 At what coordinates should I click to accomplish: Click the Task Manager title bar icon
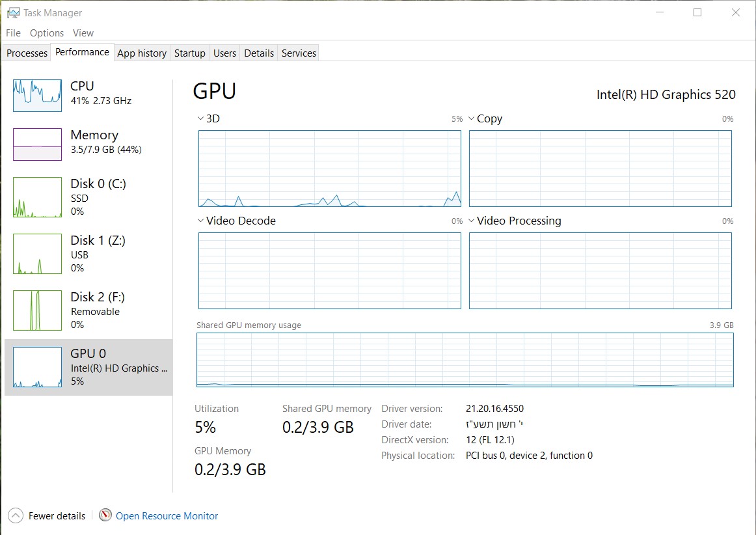coord(13,12)
